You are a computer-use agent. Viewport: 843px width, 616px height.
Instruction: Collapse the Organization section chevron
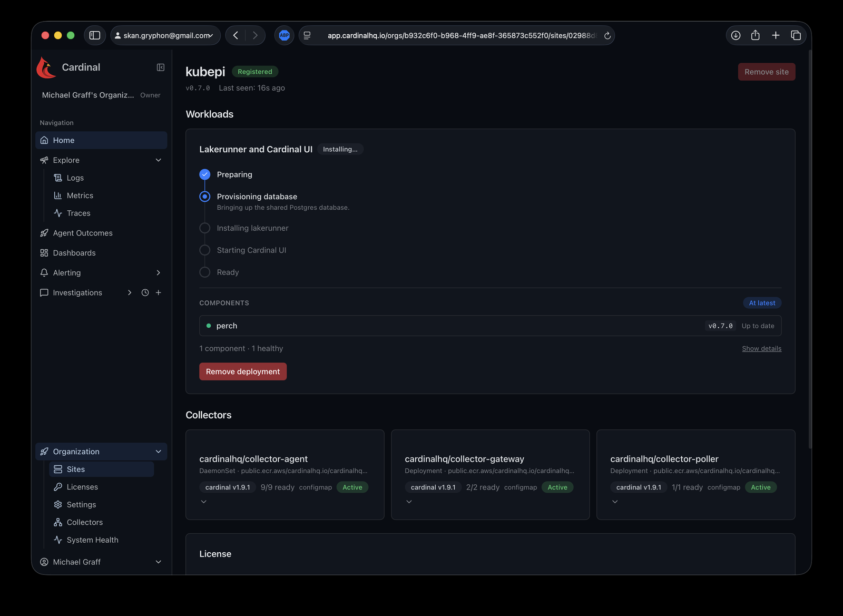(158, 452)
